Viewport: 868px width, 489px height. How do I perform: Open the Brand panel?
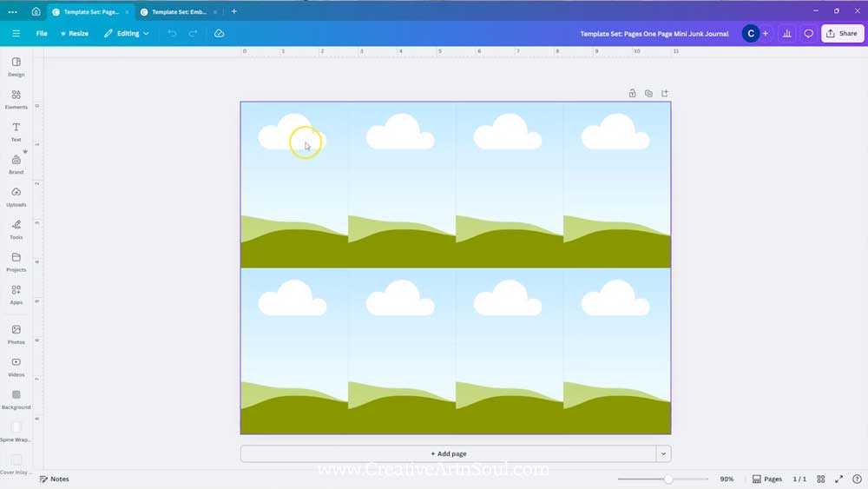click(x=16, y=164)
